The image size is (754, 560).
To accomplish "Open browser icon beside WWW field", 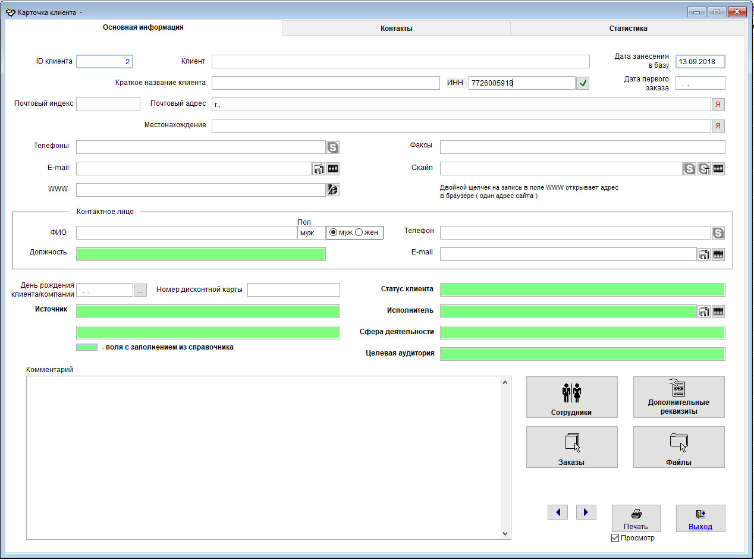I will pos(332,190).
